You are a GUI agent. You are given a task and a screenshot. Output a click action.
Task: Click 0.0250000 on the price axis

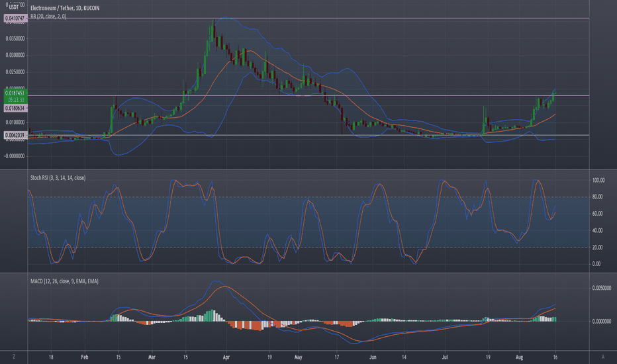coord(15,72)
